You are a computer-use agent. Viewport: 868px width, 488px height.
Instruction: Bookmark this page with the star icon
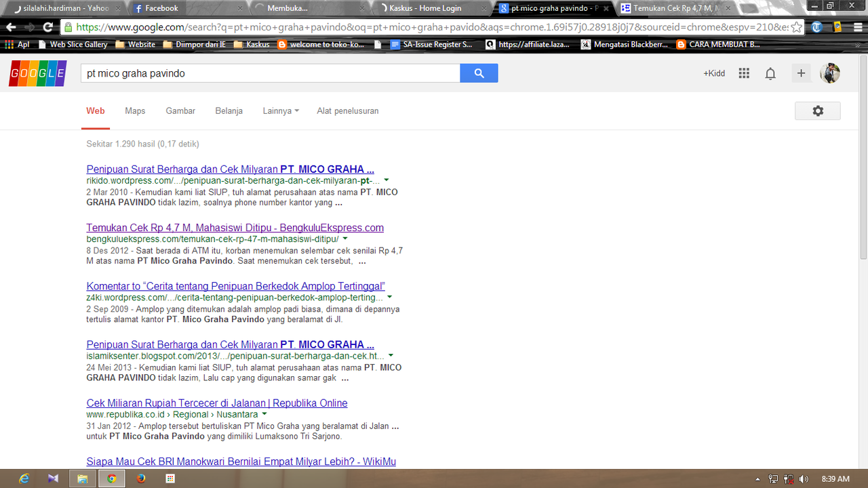(797, 27)
